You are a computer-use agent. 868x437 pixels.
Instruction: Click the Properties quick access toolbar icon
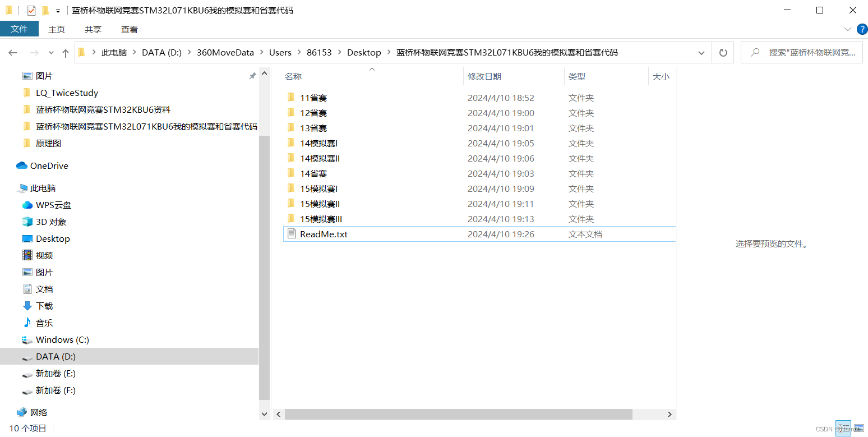[31, 10]
